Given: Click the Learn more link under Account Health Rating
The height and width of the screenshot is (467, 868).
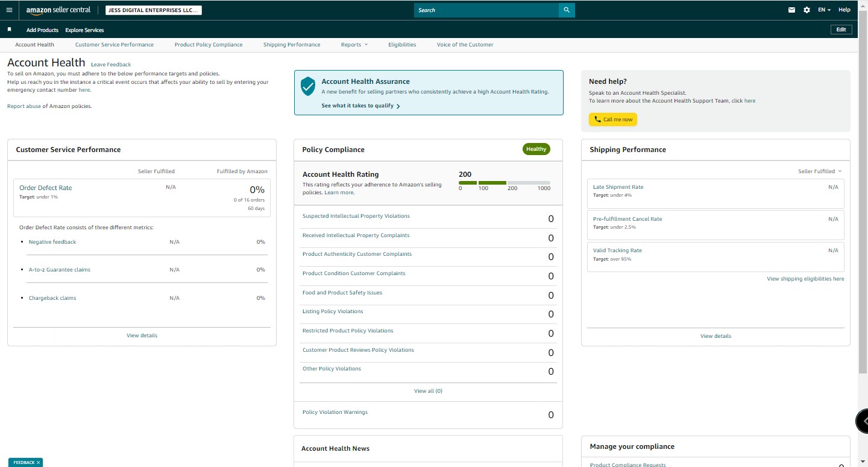Looking at the screenshot, I should click(x=339, y=192).
